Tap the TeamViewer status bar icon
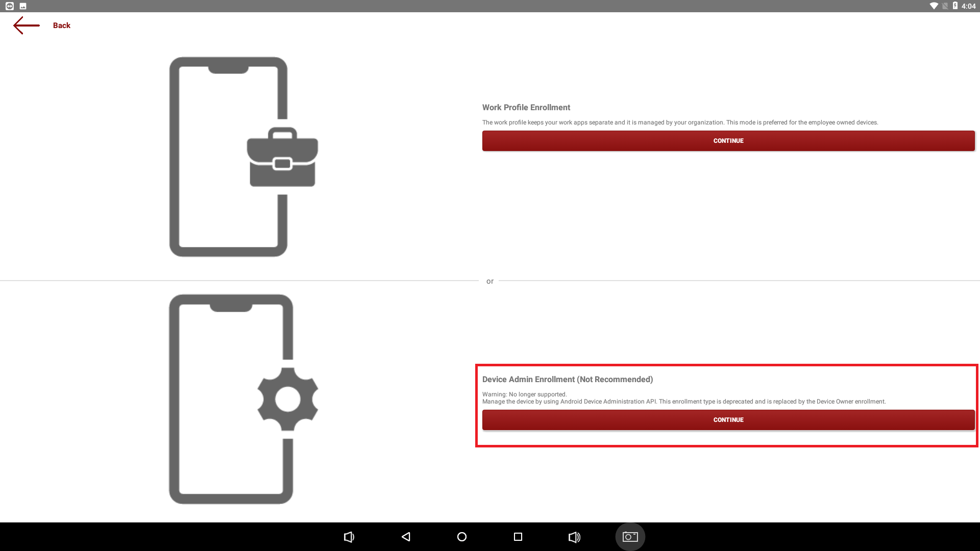 pos(9,6)
